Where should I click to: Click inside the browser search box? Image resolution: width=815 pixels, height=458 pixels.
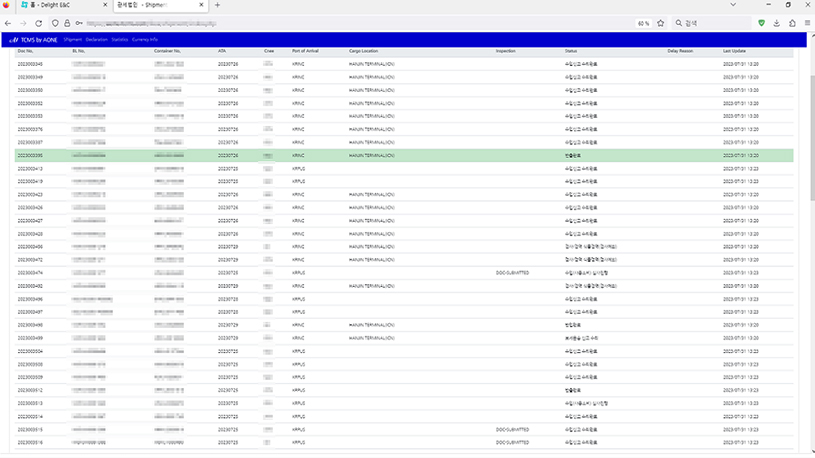point(710,22)
